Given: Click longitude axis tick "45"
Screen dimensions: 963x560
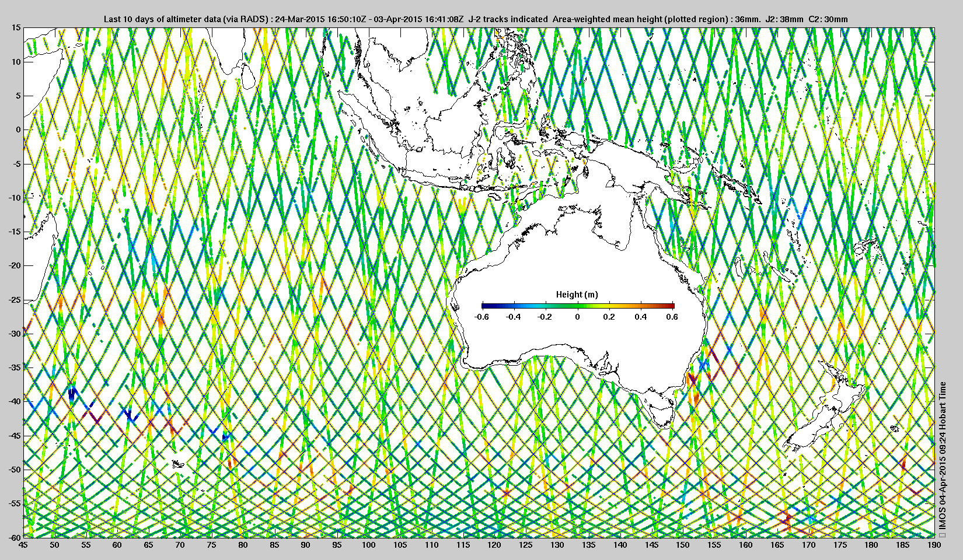Looking at the screenshot, I should pos(23,545).
